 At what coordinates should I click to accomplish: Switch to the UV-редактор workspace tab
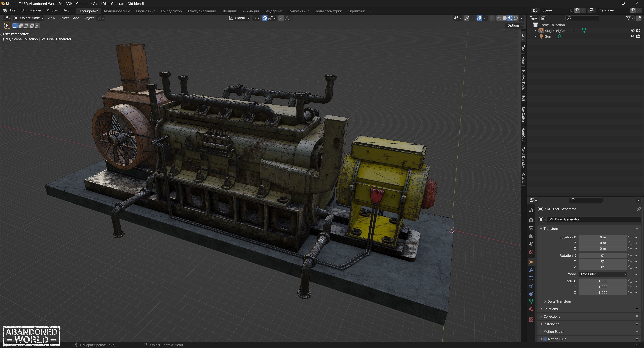click(171, 11)
